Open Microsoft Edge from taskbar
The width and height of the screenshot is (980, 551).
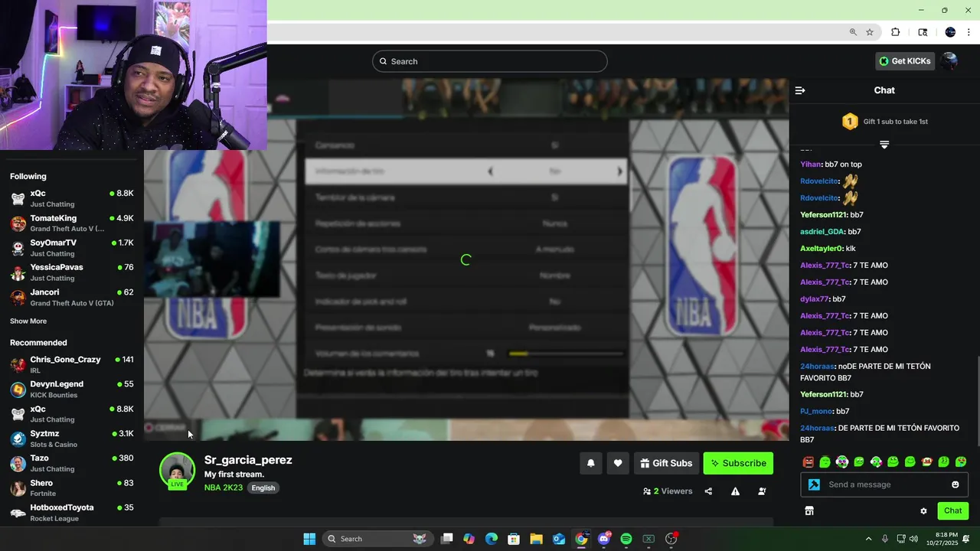point(492,539)
